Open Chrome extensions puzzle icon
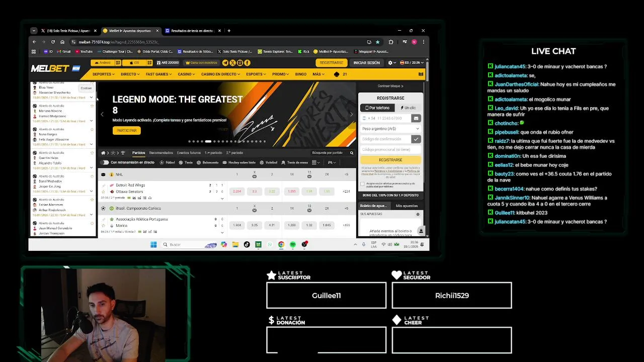 click(391, 42)
